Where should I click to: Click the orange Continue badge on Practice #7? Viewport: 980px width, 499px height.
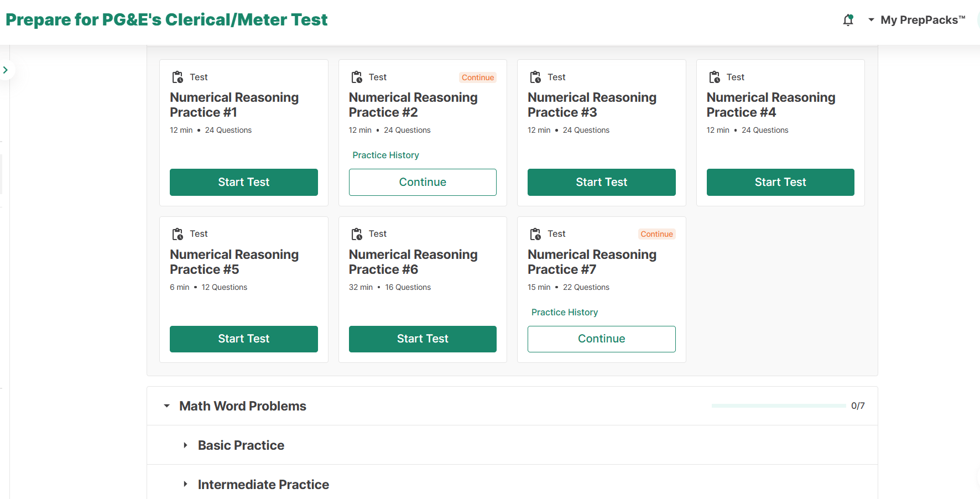coord(656,234)
